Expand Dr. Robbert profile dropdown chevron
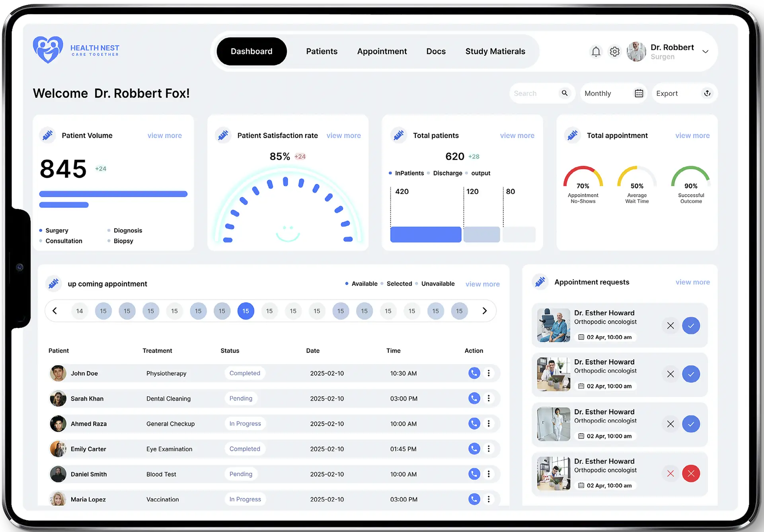This screenshot has width=764, height=532. point(705,52)
